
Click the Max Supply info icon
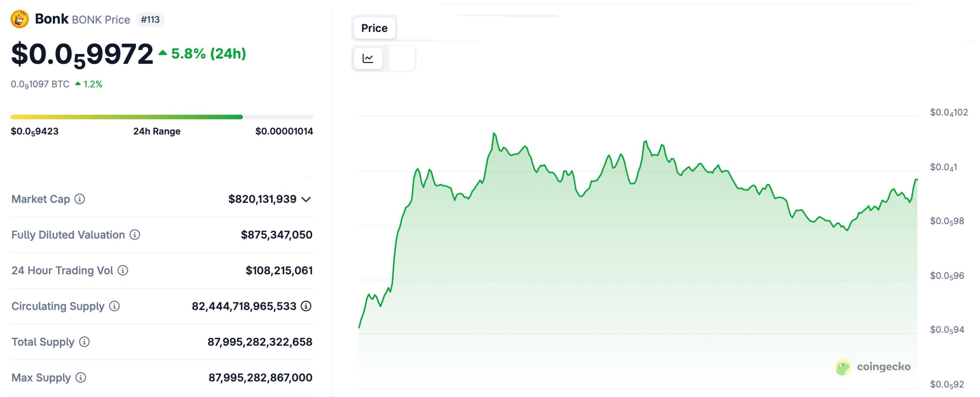point(80,377)
